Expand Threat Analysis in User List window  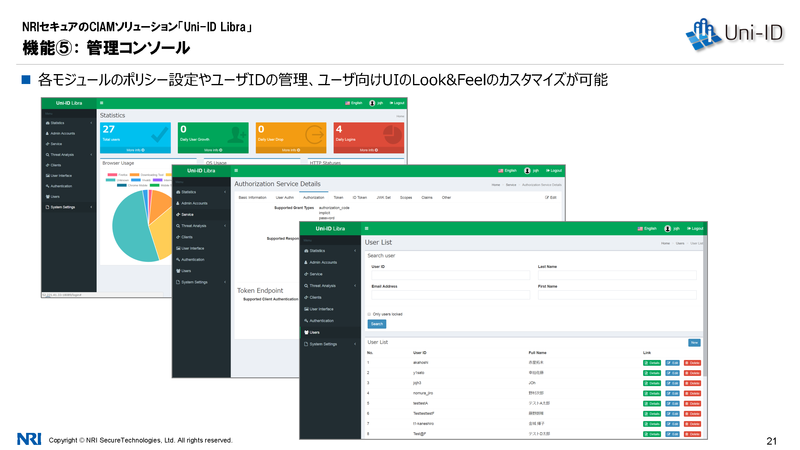330,286
